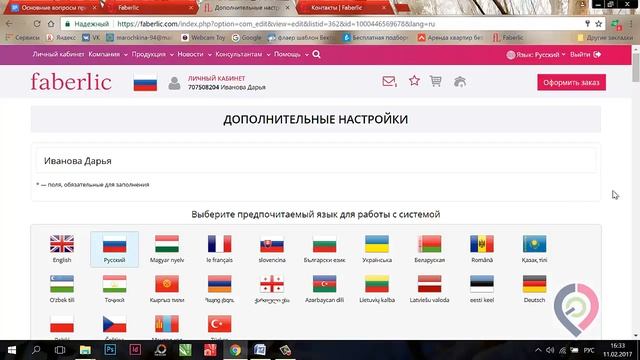Choose Українська language option
The height and width of the screenshot is (360, 640).
pos(377,249)
